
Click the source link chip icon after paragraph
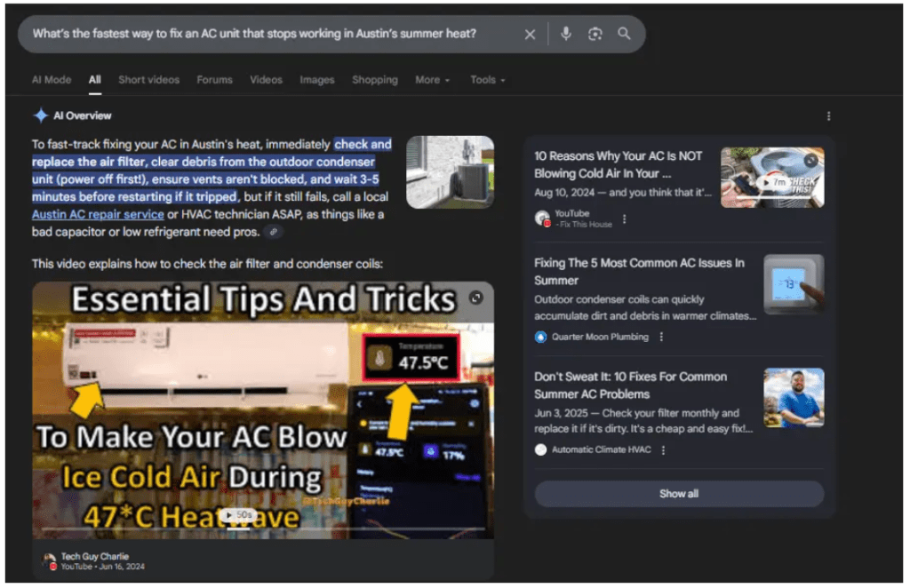click(x=274, y=232)
